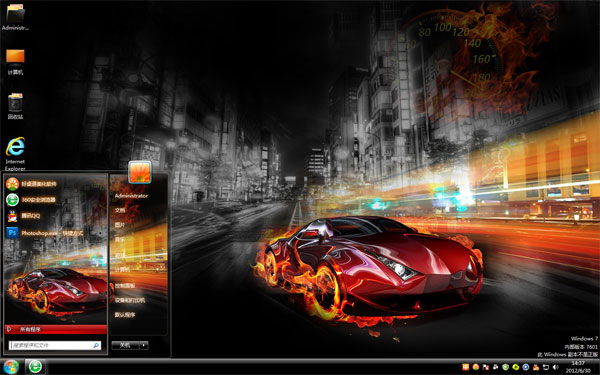Open 默认程序 in Start menu

click(x=125, y=315)
